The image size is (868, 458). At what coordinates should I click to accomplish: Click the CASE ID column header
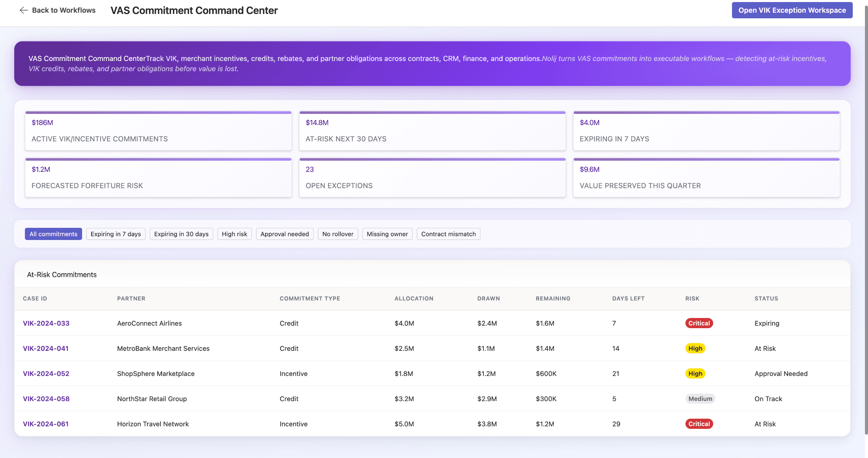pyautogui.click(x=35, y=298)
